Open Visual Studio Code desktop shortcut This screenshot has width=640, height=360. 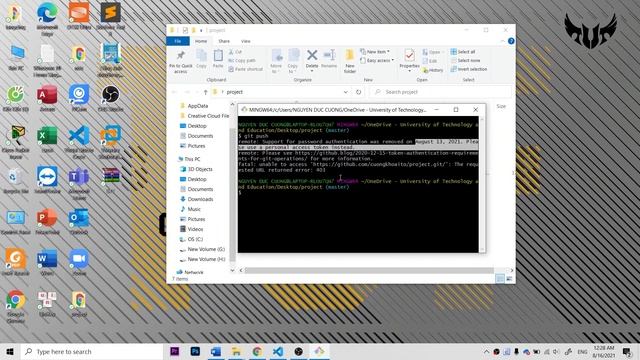pos(79,142)
